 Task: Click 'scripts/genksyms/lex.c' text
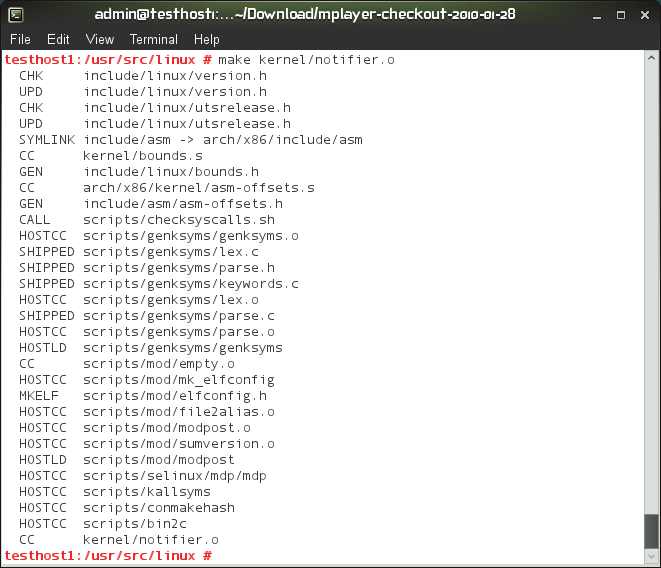click(x=171, y=252)
